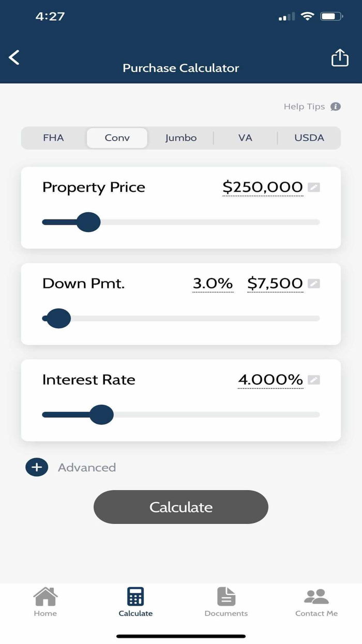Expand the Advanced options section
362x644 pixels.
tap(37, 466)
